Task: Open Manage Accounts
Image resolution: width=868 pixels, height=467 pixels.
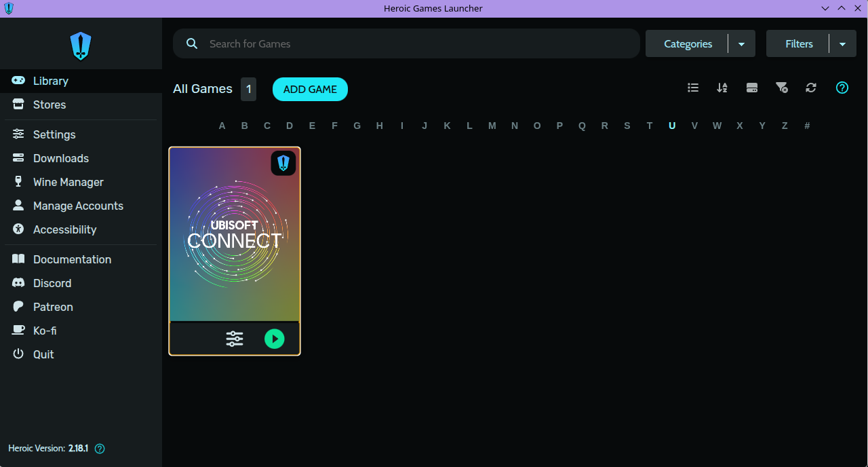Action: tap(81, 206)
